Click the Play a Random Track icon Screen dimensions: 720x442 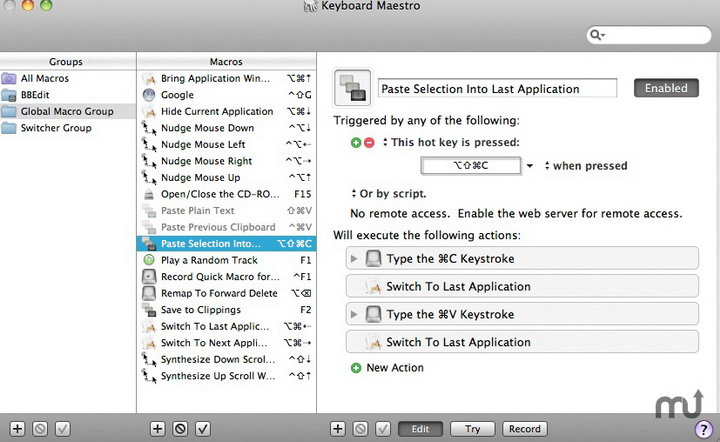click(x=149, y=260)
